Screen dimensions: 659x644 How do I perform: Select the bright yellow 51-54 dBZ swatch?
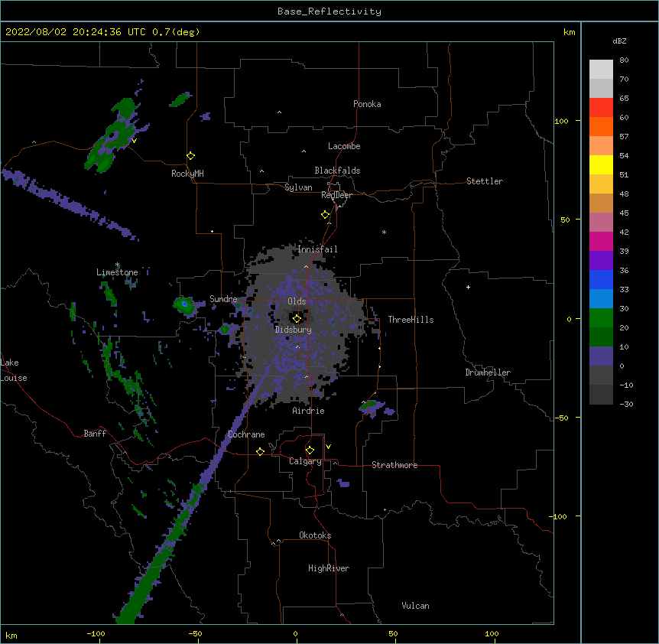pos(601,164)
